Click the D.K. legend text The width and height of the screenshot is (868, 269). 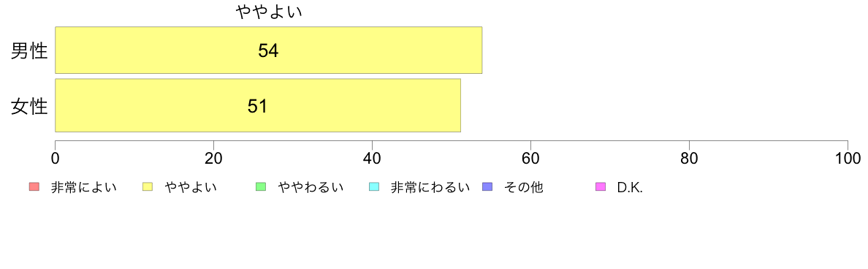(630, 188)
